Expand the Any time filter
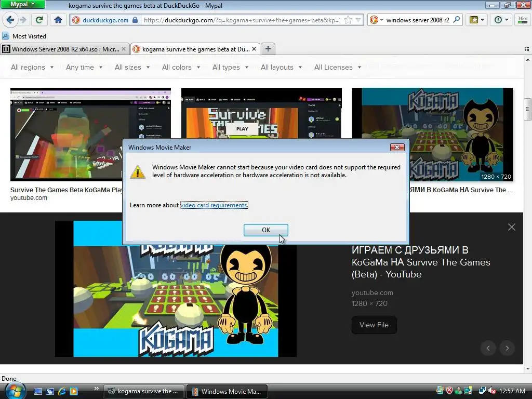The width and height of the screenshot is (532, 399). tap(84, 67)
